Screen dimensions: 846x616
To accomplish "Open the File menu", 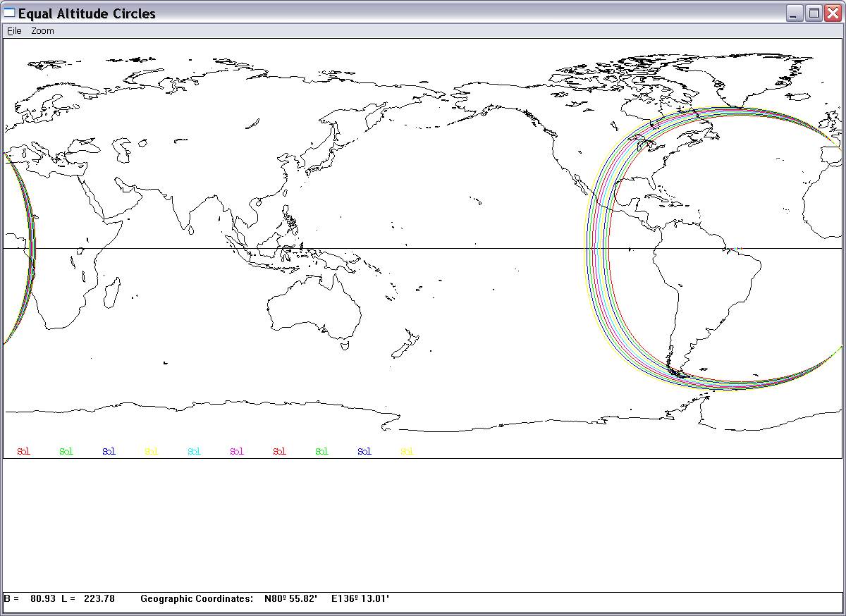I will [14, 31].
